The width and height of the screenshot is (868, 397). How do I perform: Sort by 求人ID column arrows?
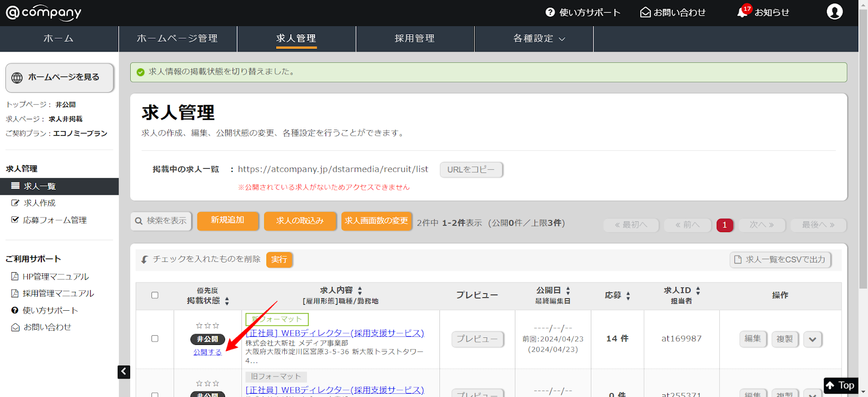698,291
